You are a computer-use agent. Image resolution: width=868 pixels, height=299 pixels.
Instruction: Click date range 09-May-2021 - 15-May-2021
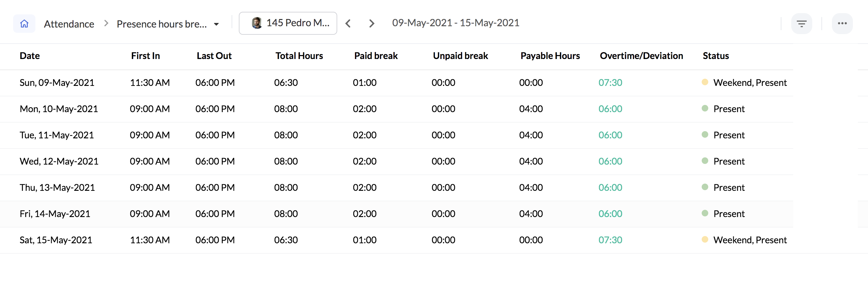[455, 23]
